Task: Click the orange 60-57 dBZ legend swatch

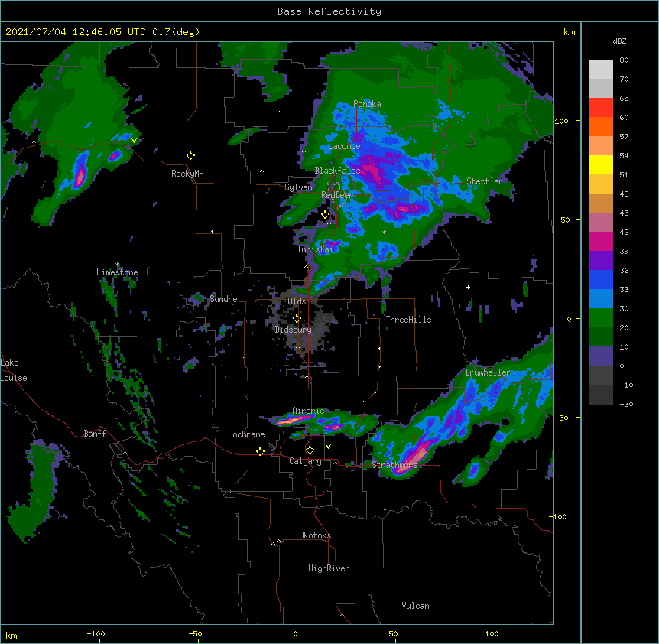Action: point(601,126)
